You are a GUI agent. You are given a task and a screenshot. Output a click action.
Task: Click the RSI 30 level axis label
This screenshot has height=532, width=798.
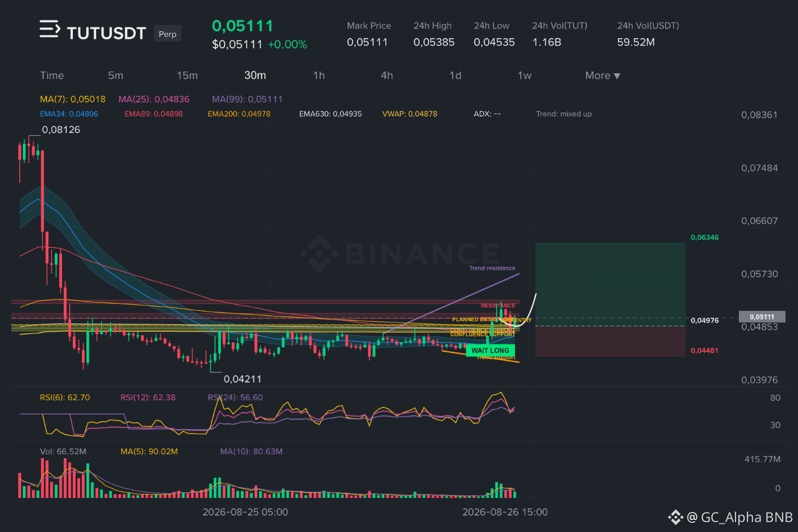click(775, 425)
